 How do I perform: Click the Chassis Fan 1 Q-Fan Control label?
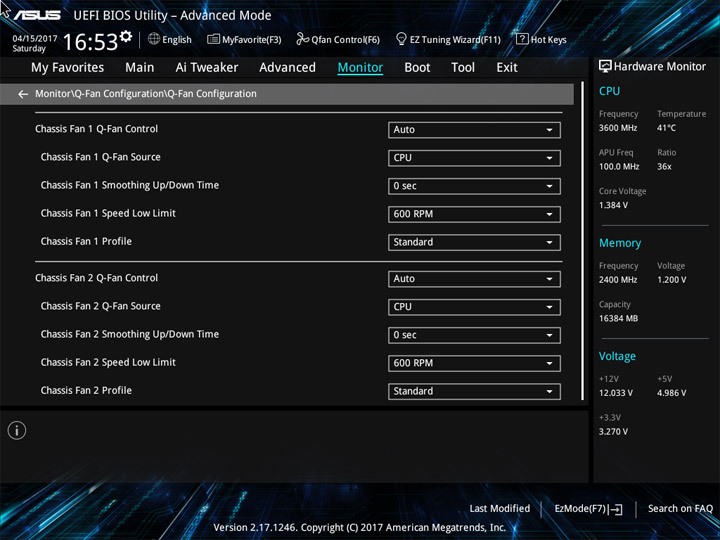[96, 129]
